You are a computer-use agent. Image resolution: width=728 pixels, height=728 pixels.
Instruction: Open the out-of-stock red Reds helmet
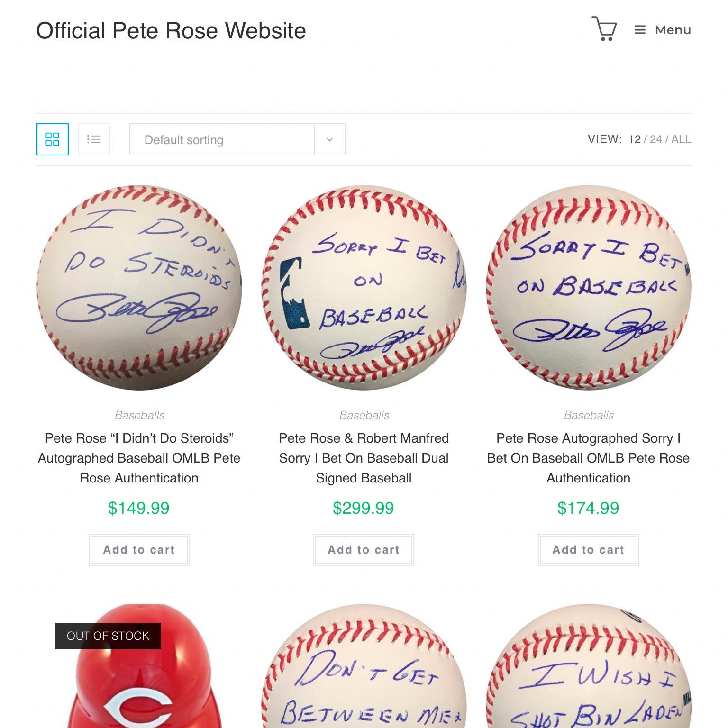point(139,666)
